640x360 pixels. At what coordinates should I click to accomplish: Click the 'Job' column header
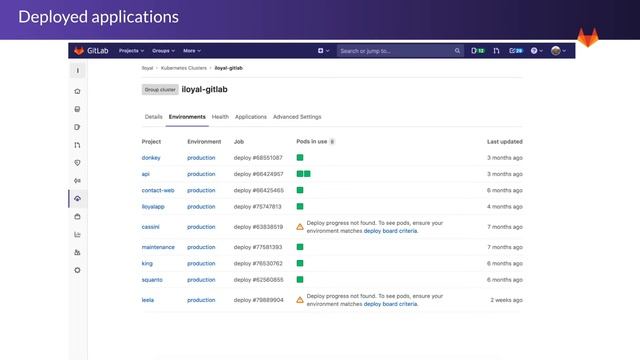point(239,142)
